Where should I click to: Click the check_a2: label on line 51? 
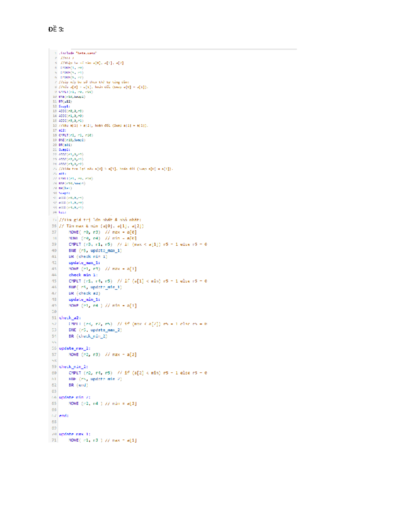pos(70,318)
